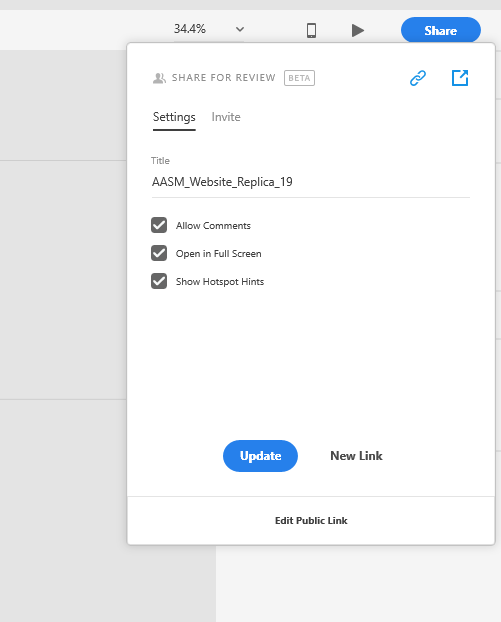
Task: Click the Share for Review people icon
Action: pos(159,78)
